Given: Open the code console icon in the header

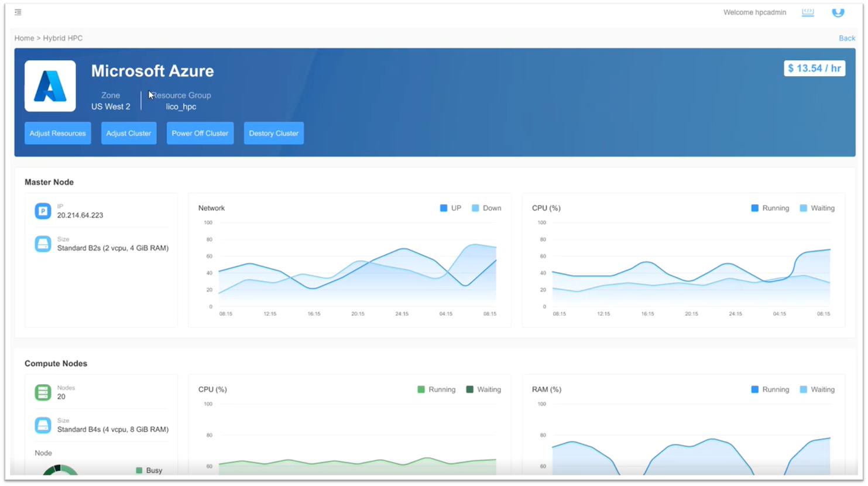Looking at the screenshot, I should (x=808, y=12).
